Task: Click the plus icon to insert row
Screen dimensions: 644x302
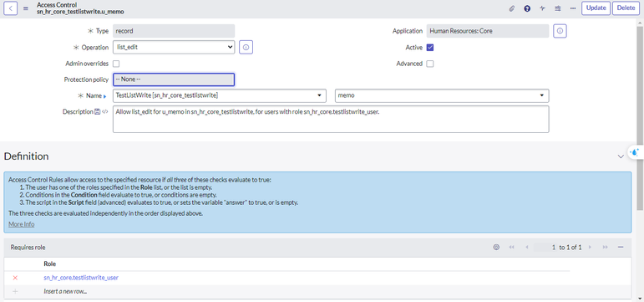Action: pyautogui.click(x=15, y=291)
